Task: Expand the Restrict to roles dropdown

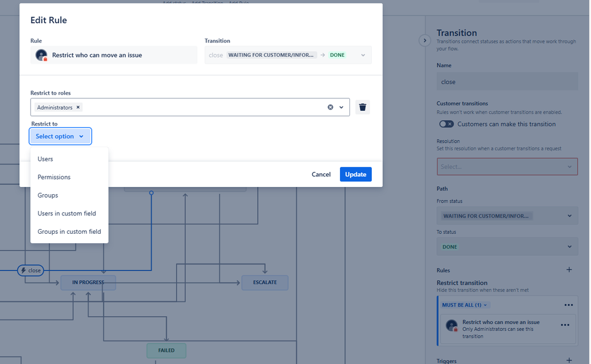Action: point(342,107)
